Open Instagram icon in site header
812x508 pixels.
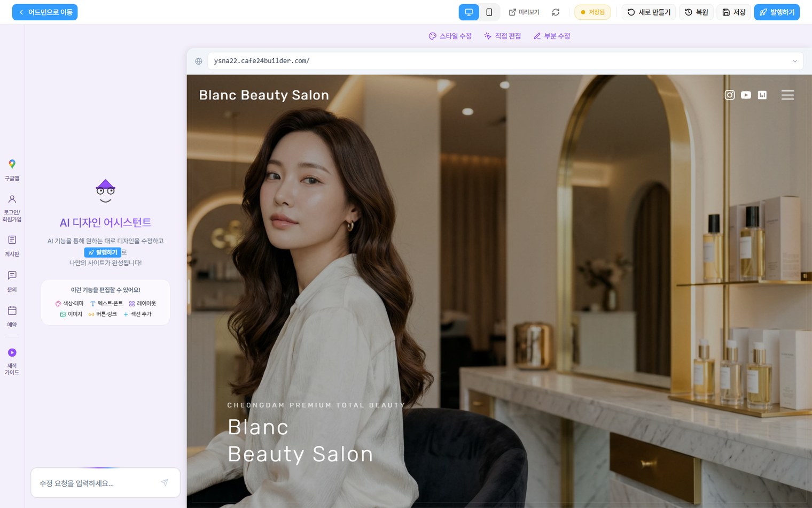click(730, 95)
